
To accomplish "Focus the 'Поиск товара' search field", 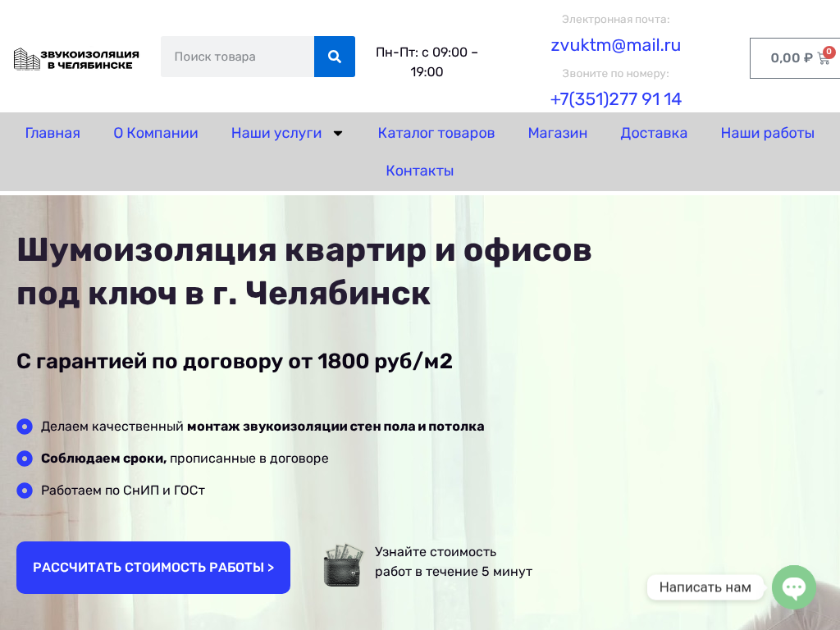I will click(x=237, y=57).
